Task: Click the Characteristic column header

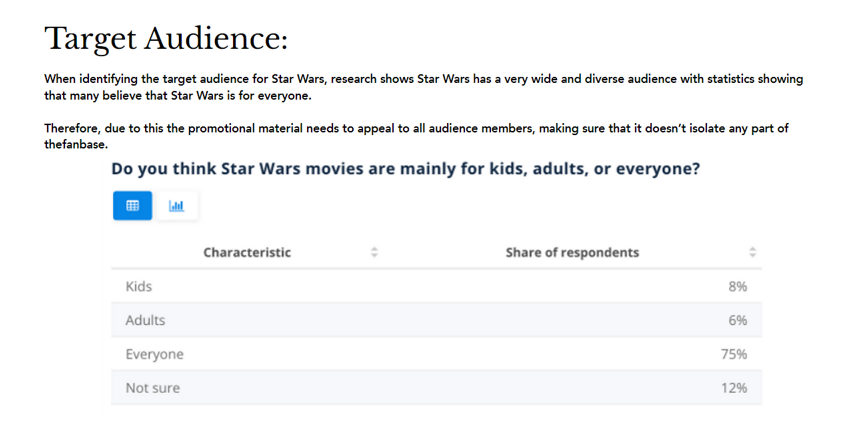Action: click(x=247, y=253)
